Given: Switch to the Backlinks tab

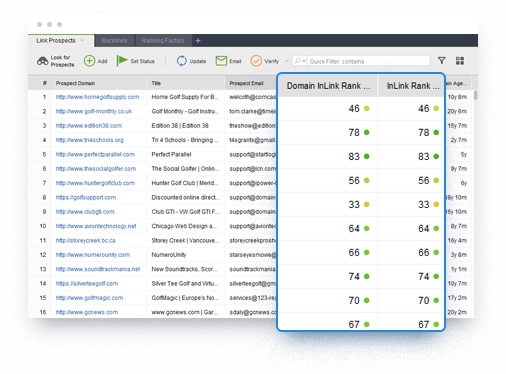Looking at the screenshot, I should coord(114,41).
